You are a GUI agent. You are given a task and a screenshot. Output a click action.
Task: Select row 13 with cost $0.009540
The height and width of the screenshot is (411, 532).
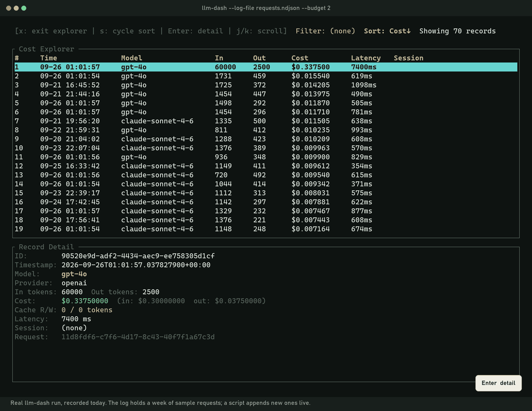coord(266,175)
